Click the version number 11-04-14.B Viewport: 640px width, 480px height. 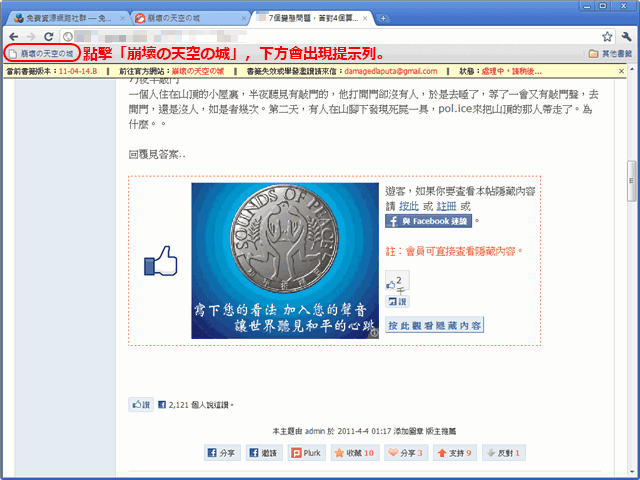tap(78, 71)
